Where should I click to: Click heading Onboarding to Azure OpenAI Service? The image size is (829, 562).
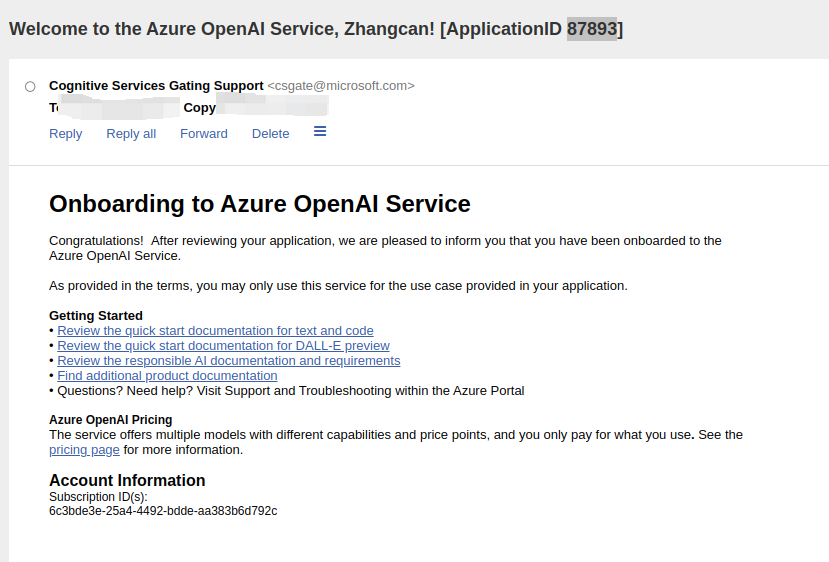click(260, 204)
